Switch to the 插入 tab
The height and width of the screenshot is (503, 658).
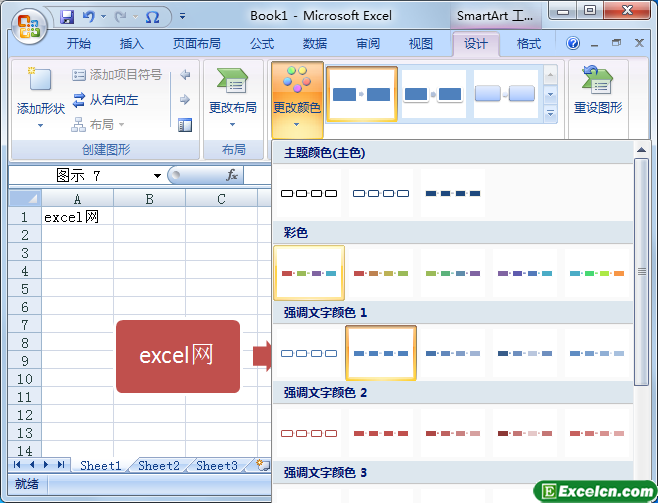[131, 43]
